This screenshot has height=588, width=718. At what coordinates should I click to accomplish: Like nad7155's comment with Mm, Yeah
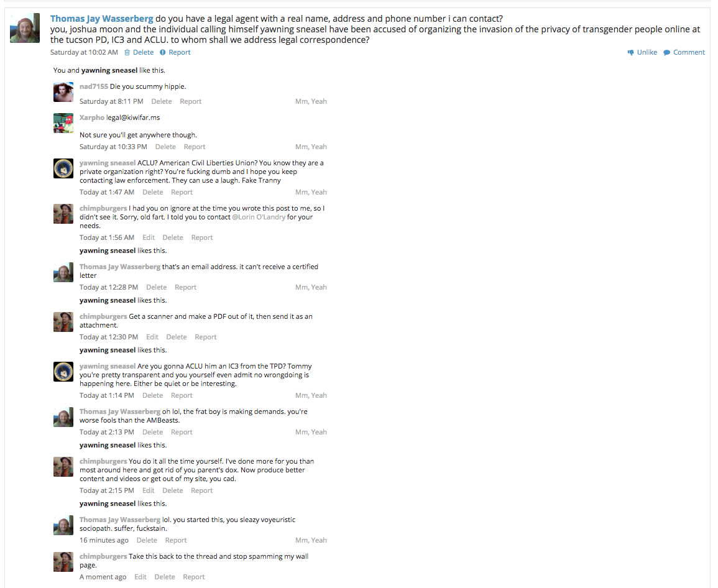pos(311,101)
